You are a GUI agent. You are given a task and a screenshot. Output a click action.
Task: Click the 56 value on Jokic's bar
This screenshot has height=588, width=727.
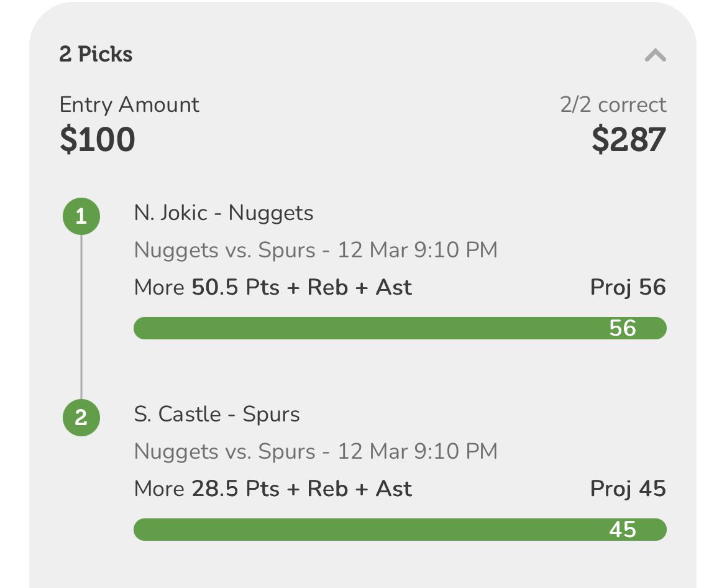623,328
